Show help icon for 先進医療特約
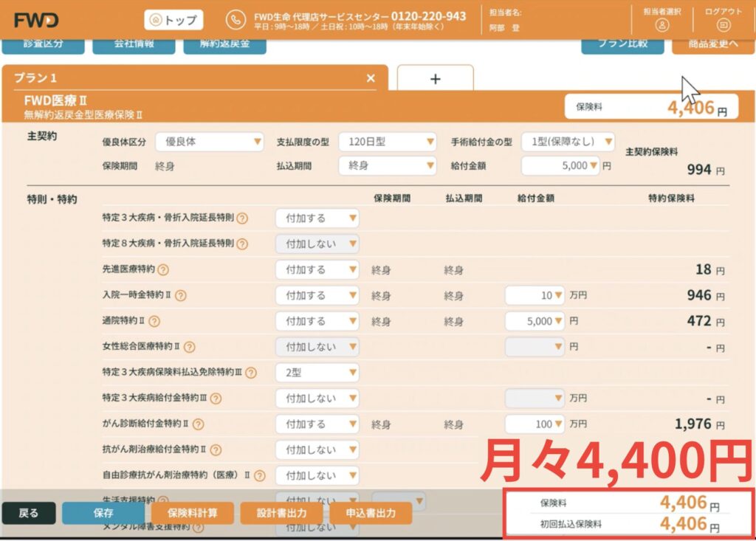The height and width of the screenshot is (541, 756). (163, 270)
